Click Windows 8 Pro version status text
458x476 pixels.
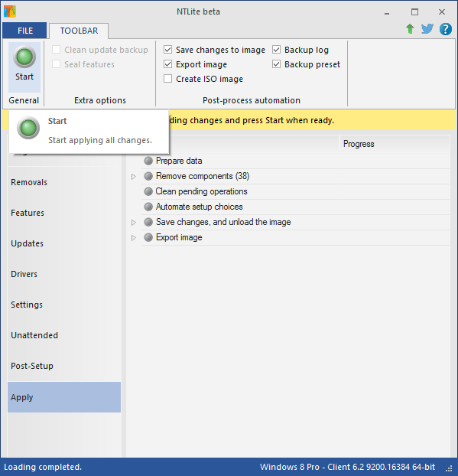(347, 467)
